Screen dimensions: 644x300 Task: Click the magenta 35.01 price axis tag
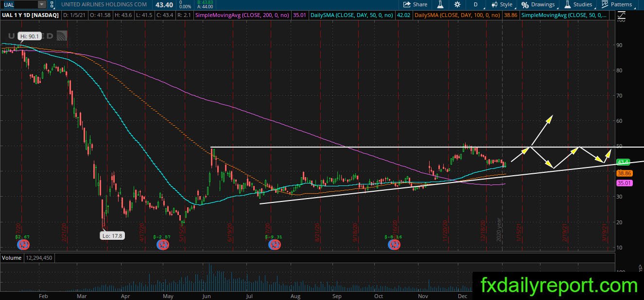[x=624, y=183]
